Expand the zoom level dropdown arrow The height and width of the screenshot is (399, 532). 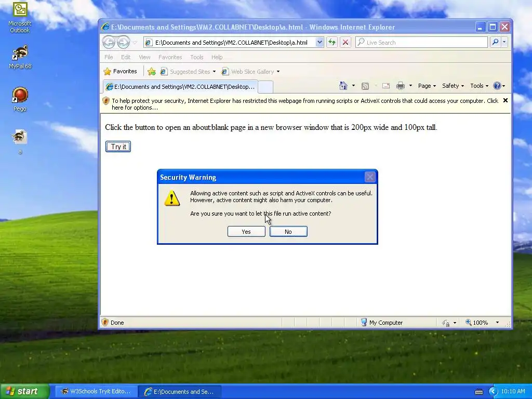click(x=497, y=322)
